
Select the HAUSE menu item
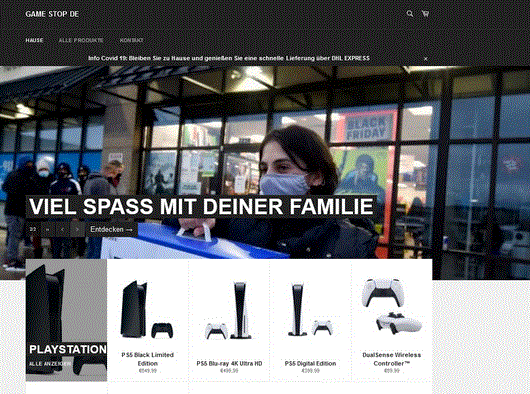tap(34, 40)
